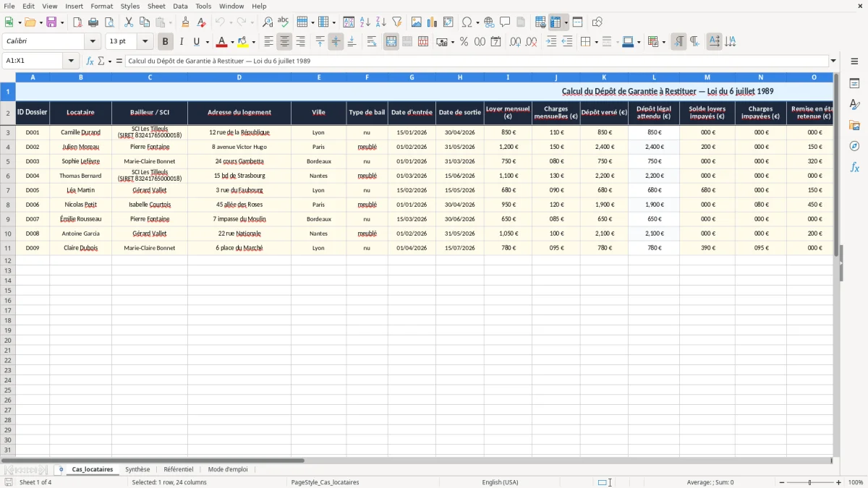
Task: Open the font name dropdown
Action: (93, 42)
